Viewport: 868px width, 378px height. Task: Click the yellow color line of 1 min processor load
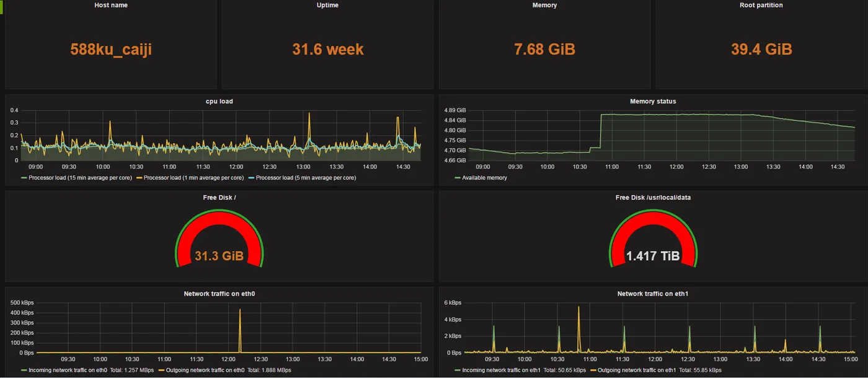pyautogui.click(x=139, y=178)
